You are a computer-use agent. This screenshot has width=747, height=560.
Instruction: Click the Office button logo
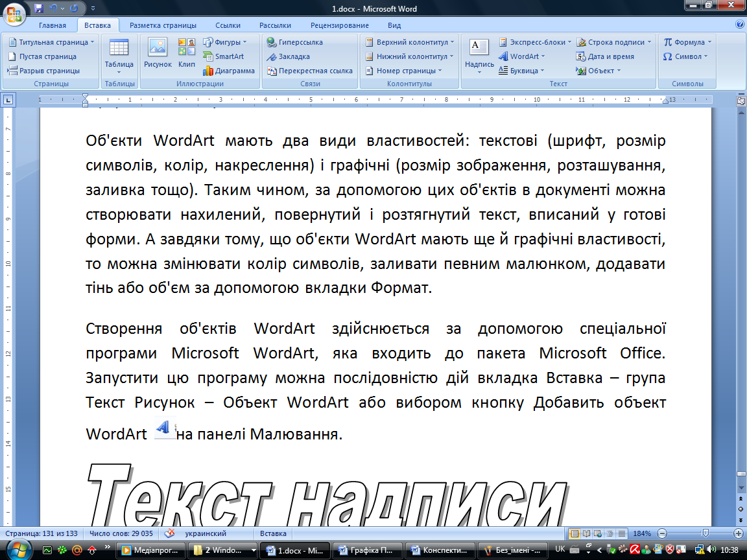coord(14,14)
